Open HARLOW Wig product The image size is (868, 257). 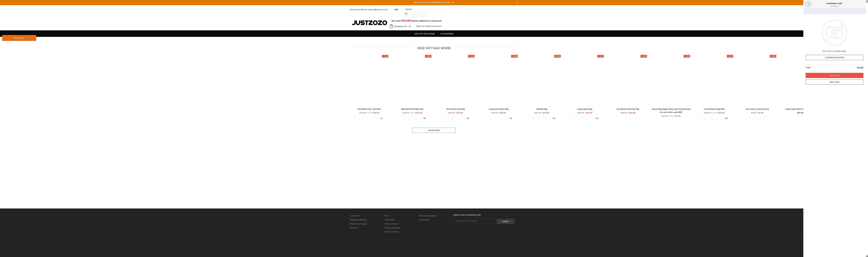point(541,109)
